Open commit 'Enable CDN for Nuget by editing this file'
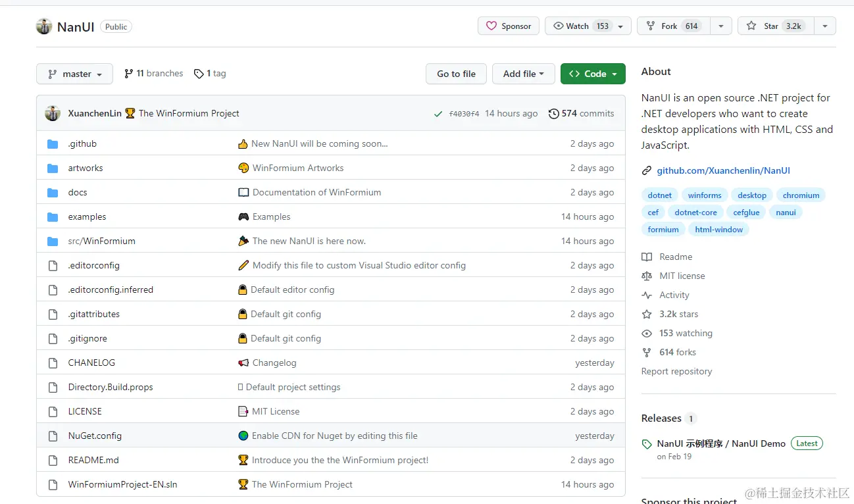 tap(334, 436)
